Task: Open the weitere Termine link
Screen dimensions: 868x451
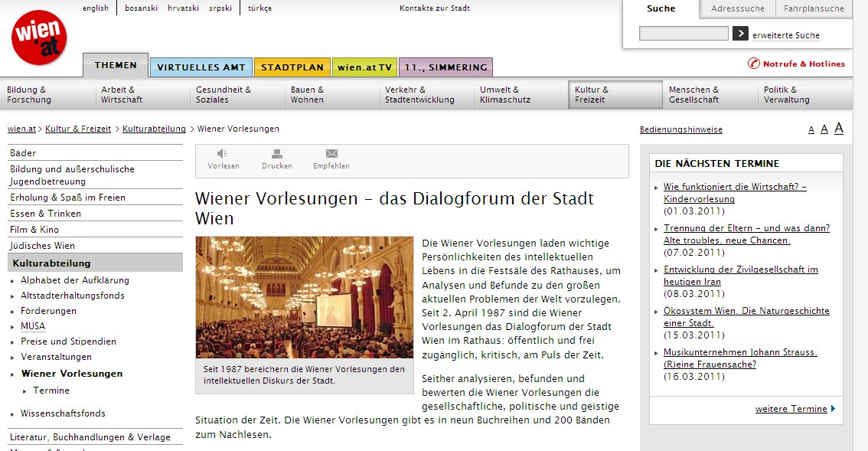Action: coord(791,409)
